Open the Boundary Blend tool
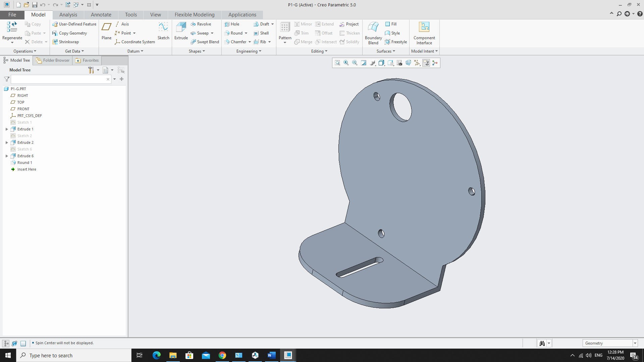Screen dimensions: 644x362 (x=373, y=33)
